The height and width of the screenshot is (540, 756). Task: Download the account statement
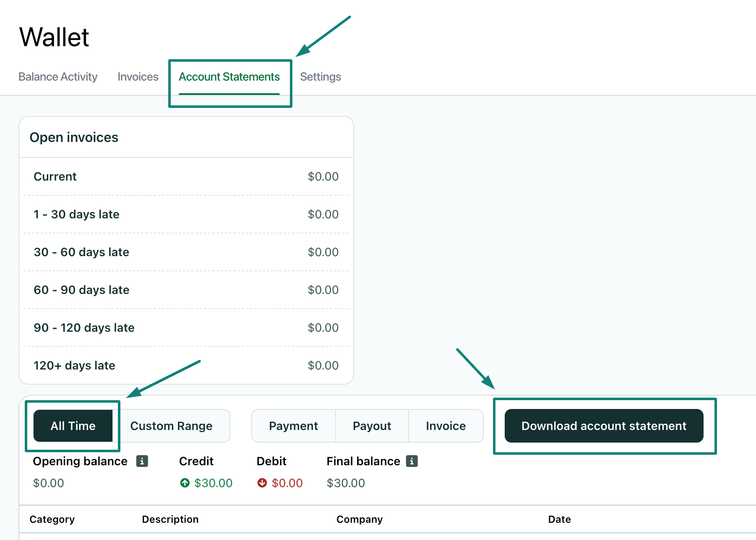pyautogui.click(x=604, y=426)
